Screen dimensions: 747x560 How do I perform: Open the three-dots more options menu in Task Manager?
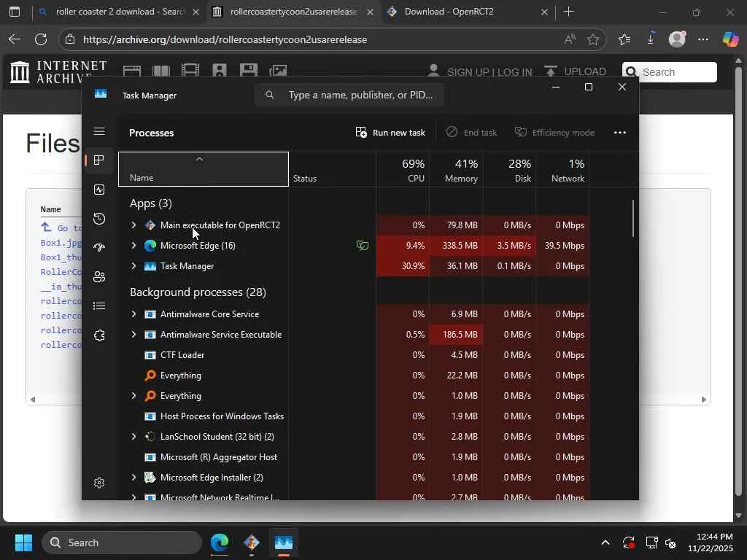pyautogui.click(x=620, y=133)
